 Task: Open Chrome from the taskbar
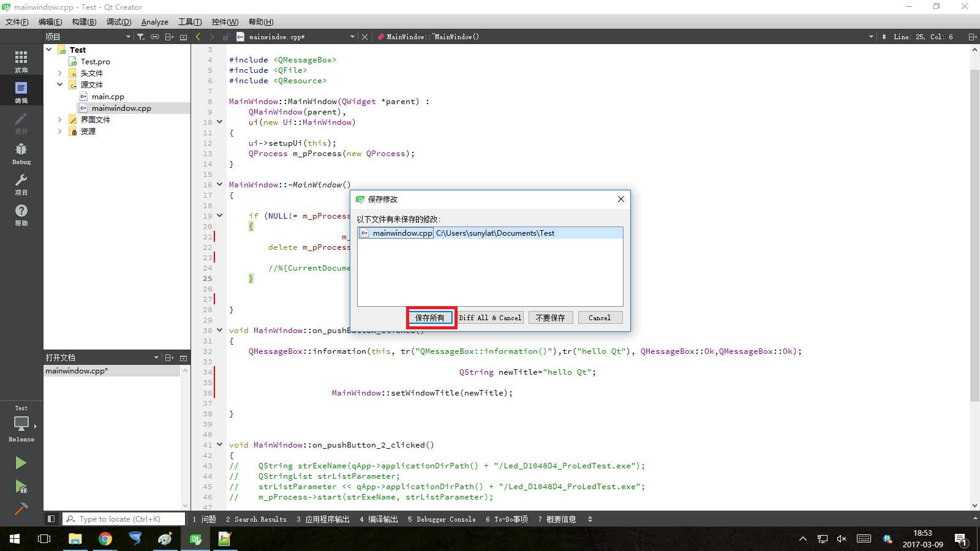coord(105,539)
